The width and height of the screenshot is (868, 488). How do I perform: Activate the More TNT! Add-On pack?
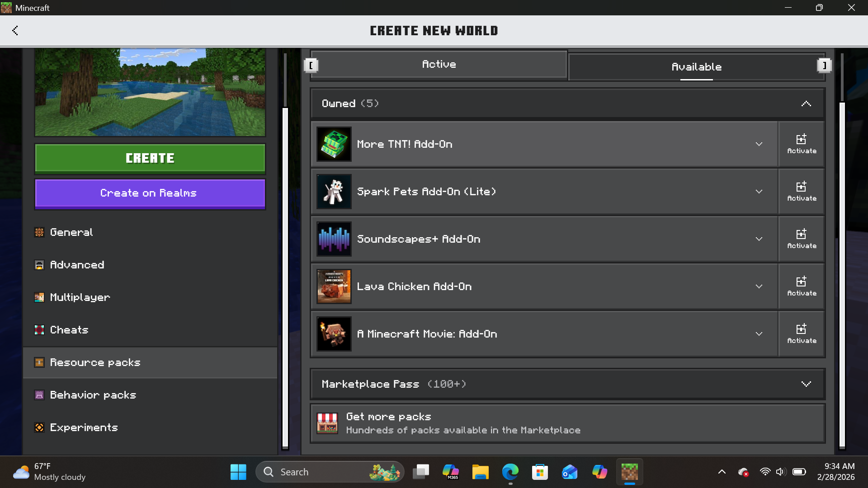(801, 144)
